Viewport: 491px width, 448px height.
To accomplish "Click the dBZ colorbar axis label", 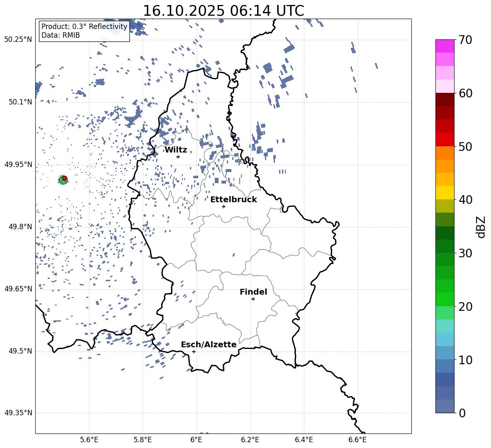I will coord(481,227).
